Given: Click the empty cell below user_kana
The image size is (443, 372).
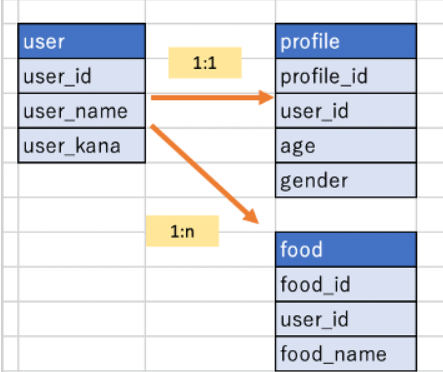Looking at the screenshot, I should coord(82,180).
